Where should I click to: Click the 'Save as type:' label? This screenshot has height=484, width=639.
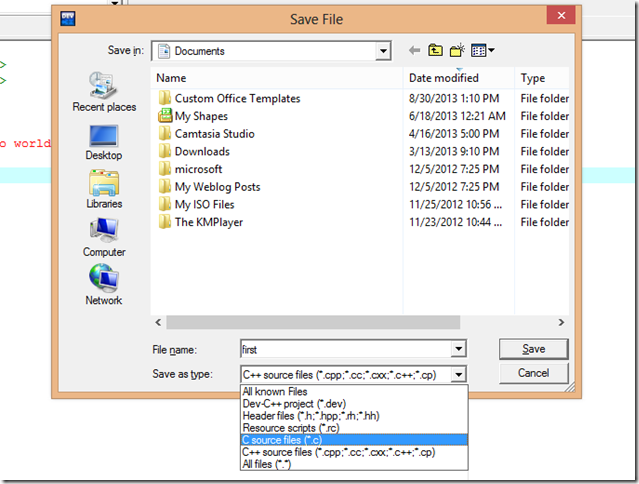(183, 374)
